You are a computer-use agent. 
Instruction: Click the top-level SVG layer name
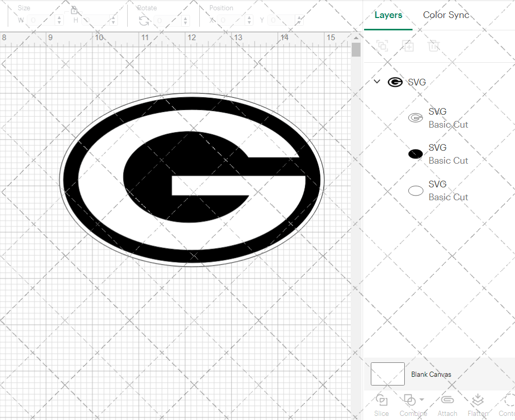click(417, 82)
